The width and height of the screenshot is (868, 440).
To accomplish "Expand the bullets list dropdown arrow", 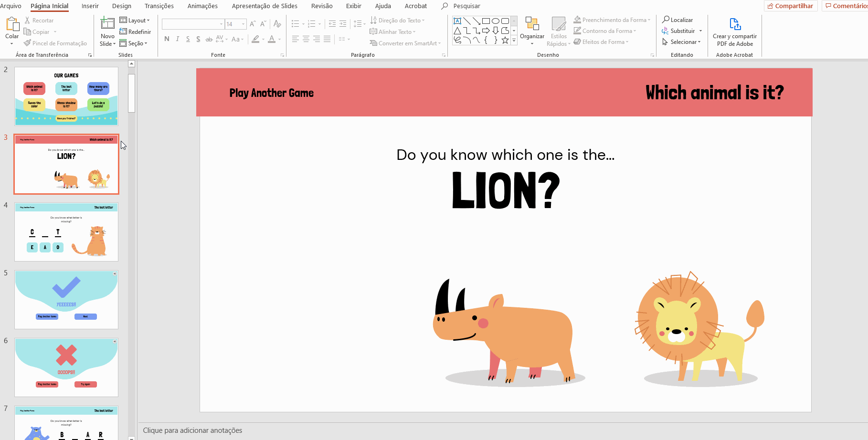I will pos(303,24).
